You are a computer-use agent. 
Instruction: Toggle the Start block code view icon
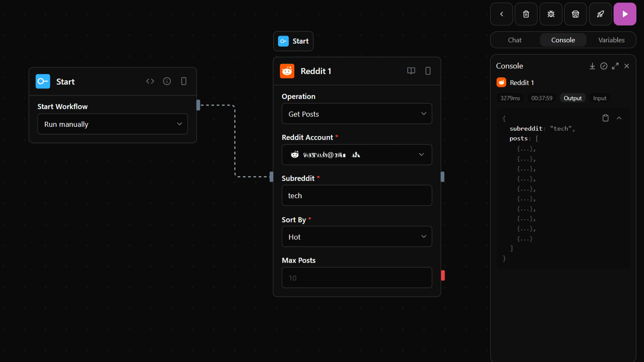click(x=150, y=81)
